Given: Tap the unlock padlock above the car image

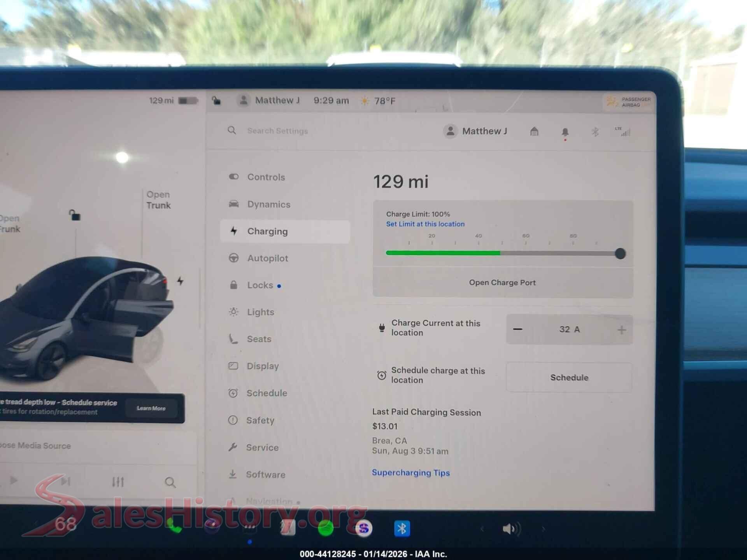Looking at the screenshot, I should (75, 215).
